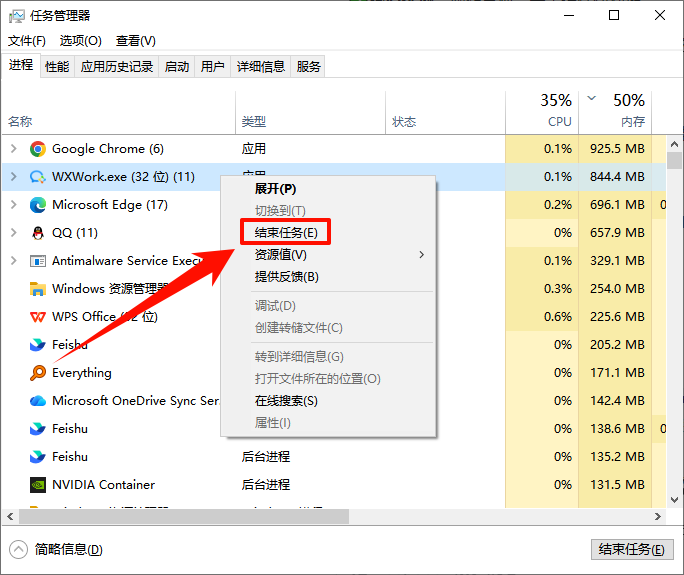Switch to the 详细信息 tab
The width and height of the screenshot is (684, 575).
click(260, 67)
